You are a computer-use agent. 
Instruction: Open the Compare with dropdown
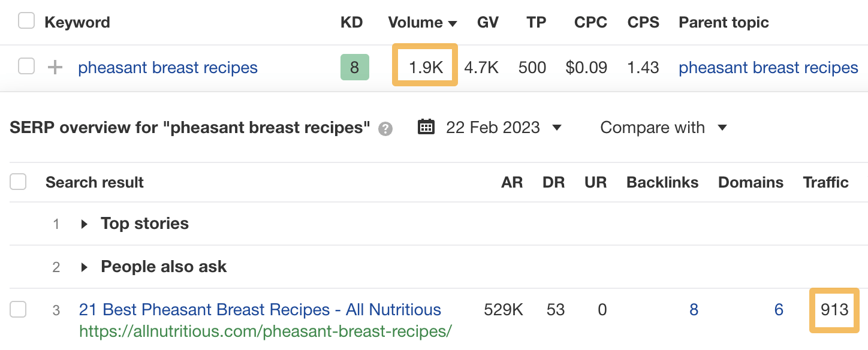click(x=661, y=127)
